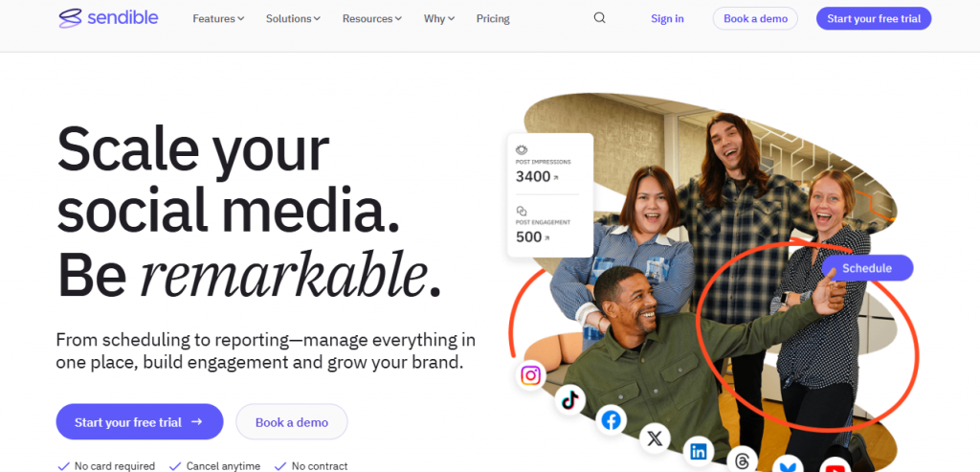Screen dimensions: 980x472
Task: Click the eye icon above Post Impressions
Action: (522, 150)
